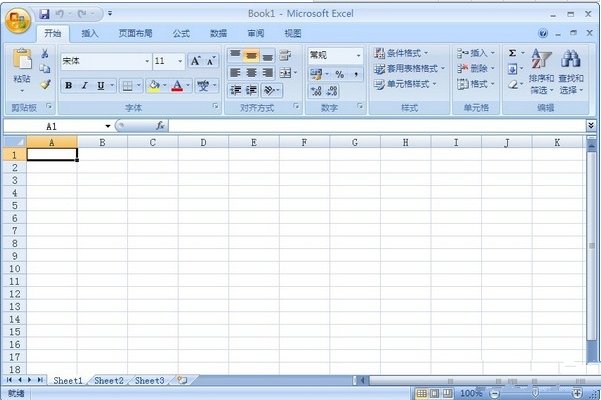Increase the indent level
The height and width of the screenshot is (400, 601).
click(251, 90)
